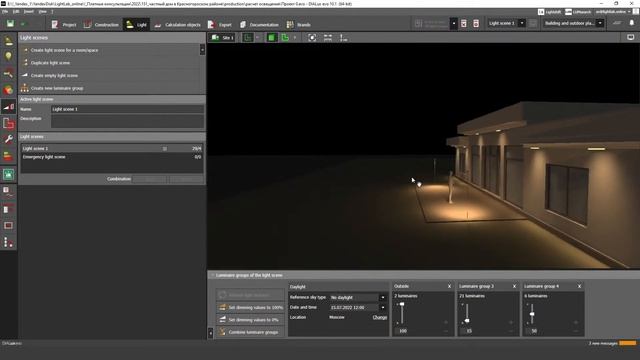
Task: Open the Building and outdoor plan dropdown
Action: point(600,23)
